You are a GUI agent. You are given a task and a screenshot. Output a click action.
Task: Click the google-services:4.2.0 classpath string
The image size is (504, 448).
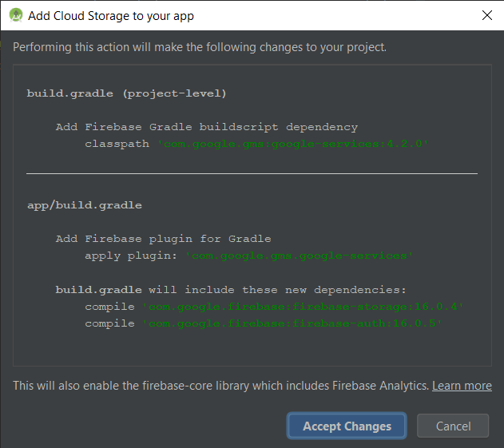294,144
